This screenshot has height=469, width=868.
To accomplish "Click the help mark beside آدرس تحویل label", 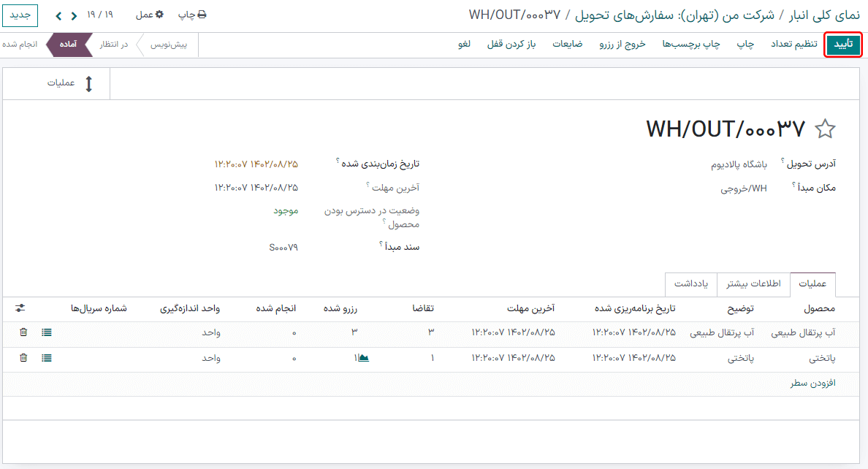I will pyautogui.click(x=783, y=160).
